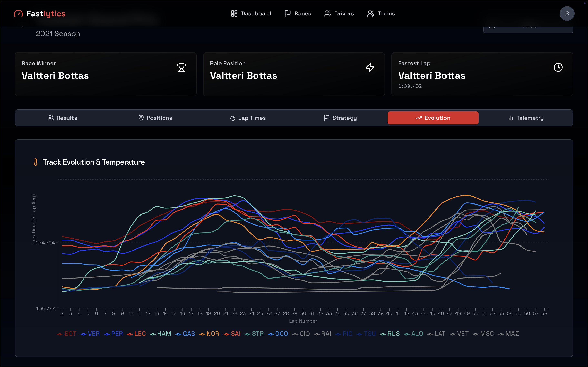Click the Dashboard grid icon
Viewport: 588px width, 367px height.
[x=234, y=14]
